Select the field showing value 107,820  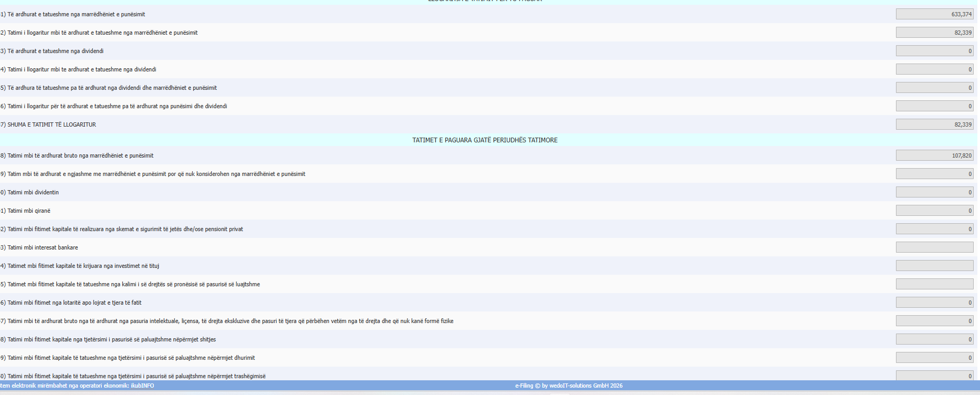934,155
